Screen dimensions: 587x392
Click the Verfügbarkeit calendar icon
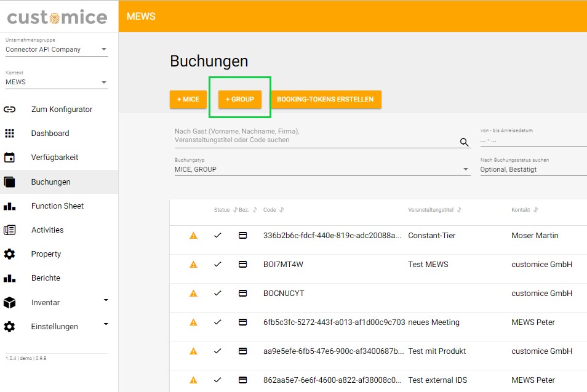coord(9,158)
